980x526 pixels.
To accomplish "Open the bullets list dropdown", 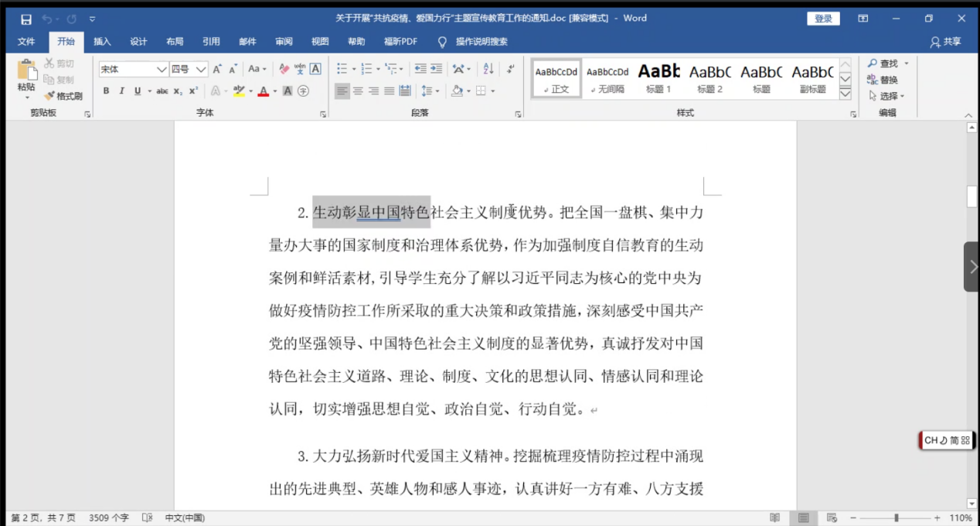I will [x=352, y=69].
